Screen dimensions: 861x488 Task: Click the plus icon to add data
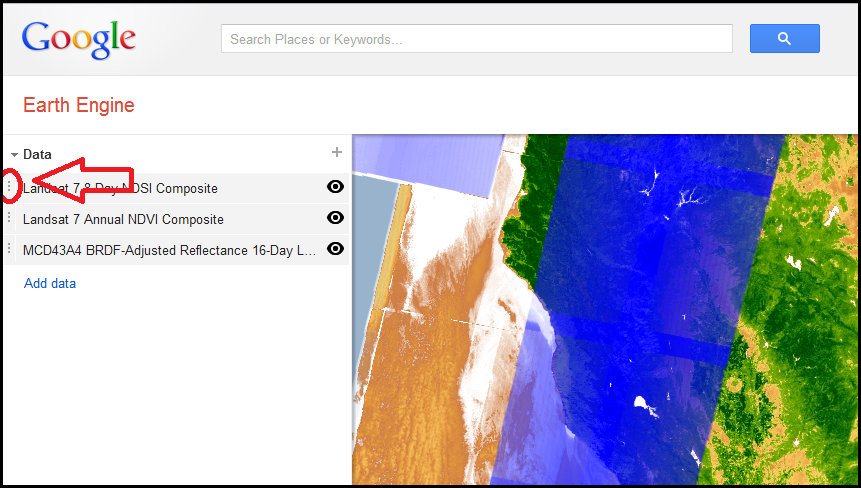click(337, 152)
